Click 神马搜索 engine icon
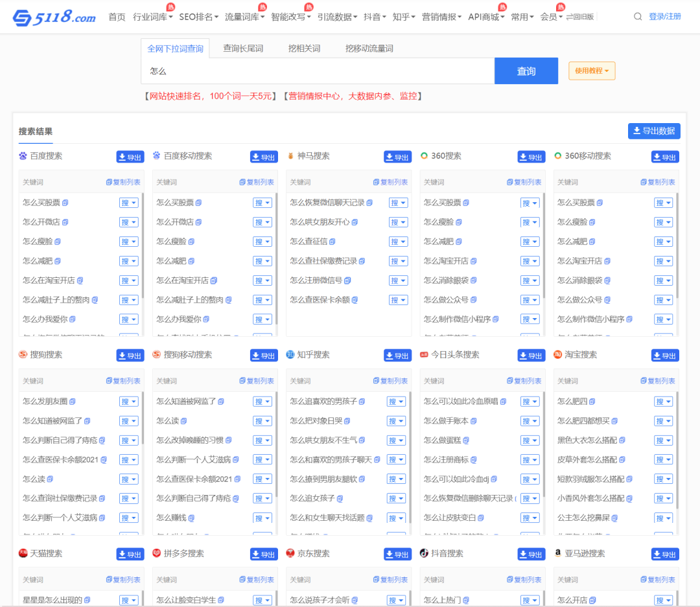 [290, 155]
